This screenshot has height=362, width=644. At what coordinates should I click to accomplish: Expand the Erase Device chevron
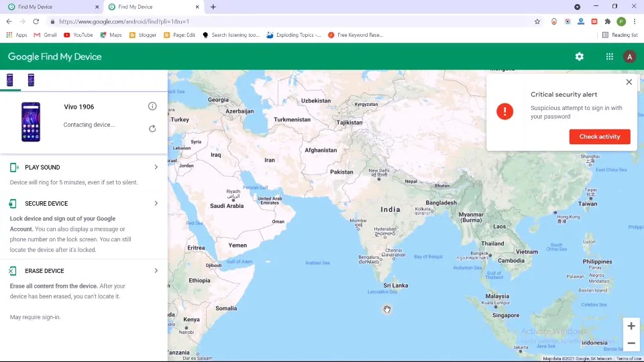156,270
